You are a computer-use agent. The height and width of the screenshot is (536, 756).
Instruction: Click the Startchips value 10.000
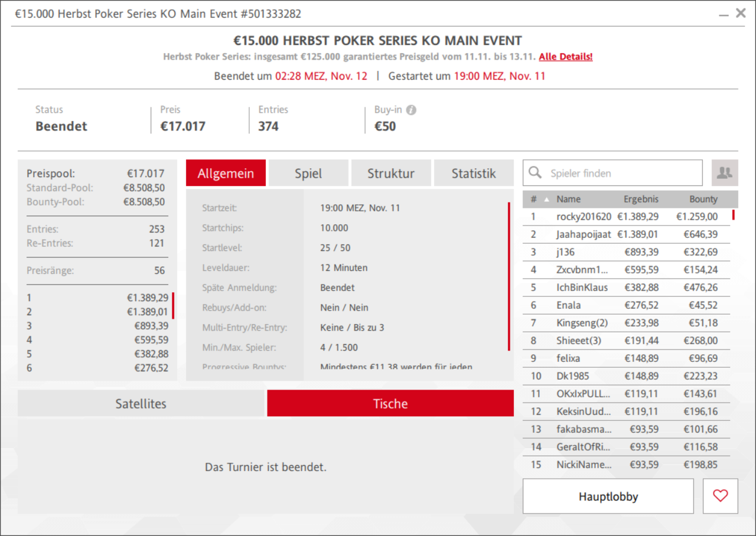(x=334, y=228)
